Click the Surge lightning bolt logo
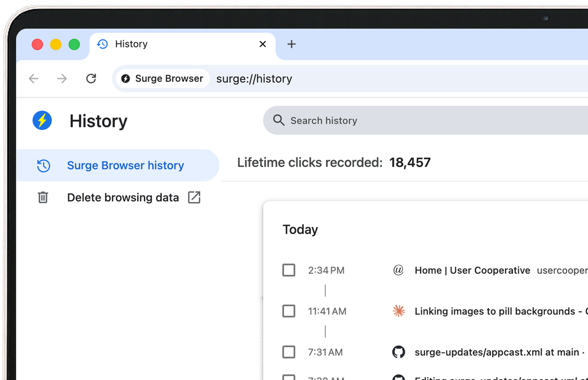Image resolution: width=588 pixels, height=380 pixels. [42, 120]
